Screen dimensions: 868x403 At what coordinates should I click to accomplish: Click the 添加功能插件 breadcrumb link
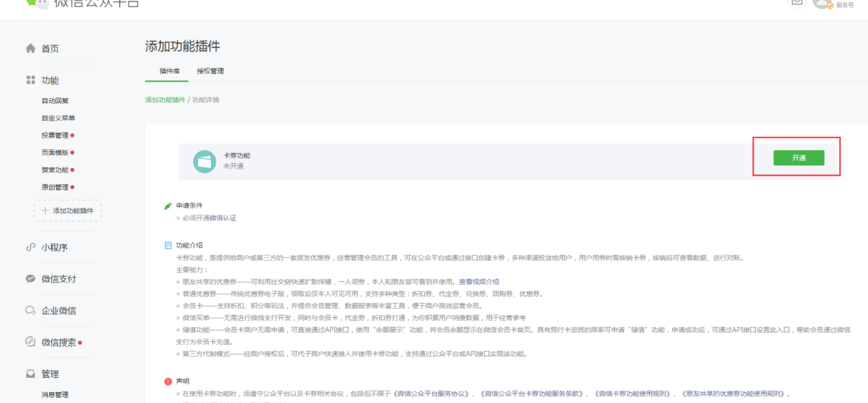[165, 100]
